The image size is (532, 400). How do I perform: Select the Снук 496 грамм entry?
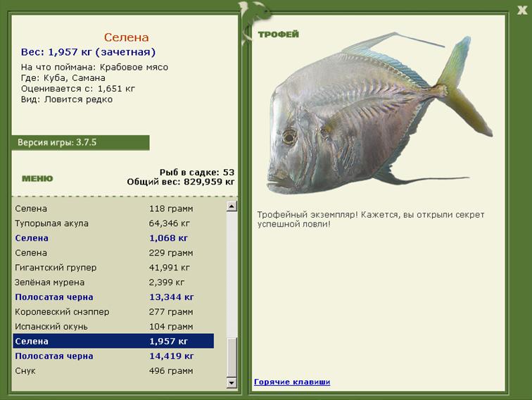[113, 371]
